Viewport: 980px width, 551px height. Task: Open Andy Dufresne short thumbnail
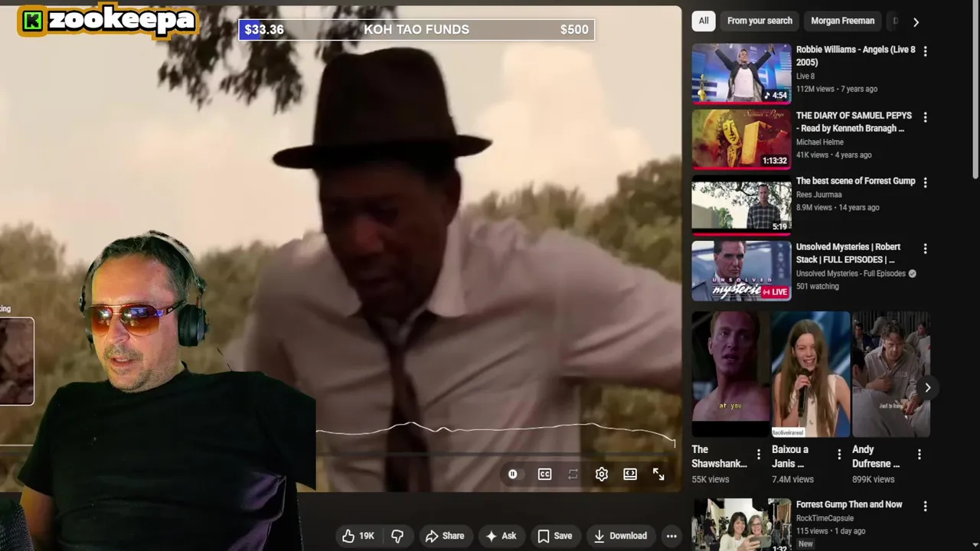point(890,373)
